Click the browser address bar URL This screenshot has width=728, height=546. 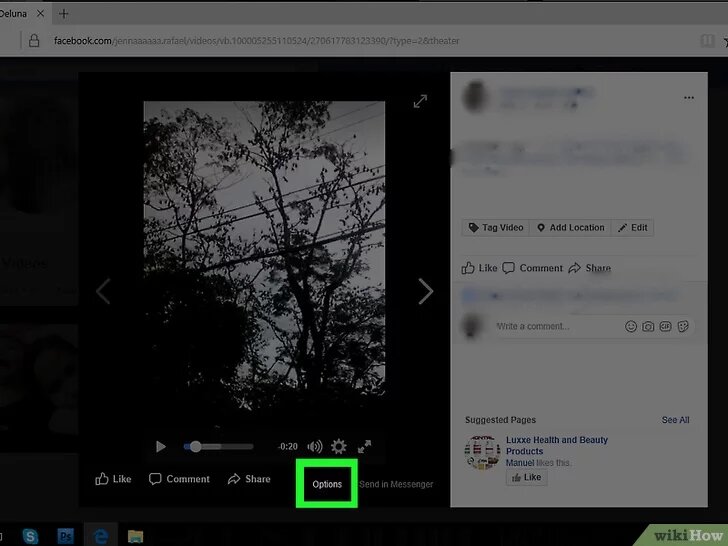[x=256, y=41]
